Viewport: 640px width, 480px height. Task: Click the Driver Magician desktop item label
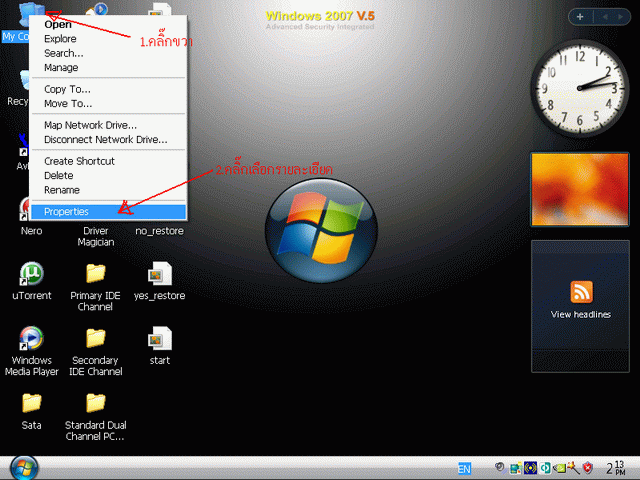pyautogui.click(x=96, y=236)
